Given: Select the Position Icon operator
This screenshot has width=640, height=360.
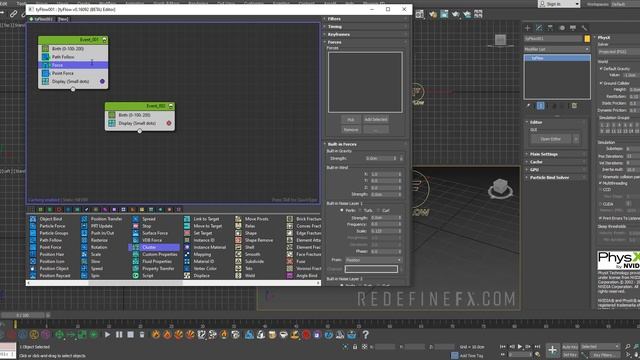Looking at the screenshot, I should click(x=47, y=261).
